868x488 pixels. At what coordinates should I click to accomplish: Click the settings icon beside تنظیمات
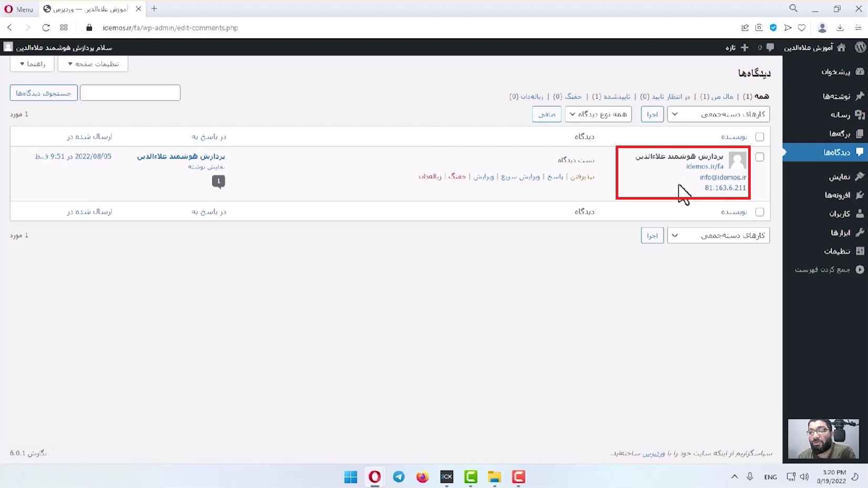coord(860,251)
